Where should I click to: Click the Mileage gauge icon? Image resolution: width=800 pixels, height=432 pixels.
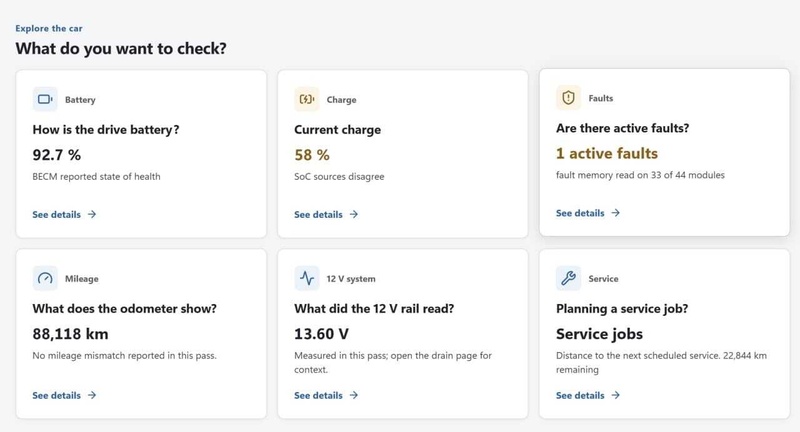point(45,278)
